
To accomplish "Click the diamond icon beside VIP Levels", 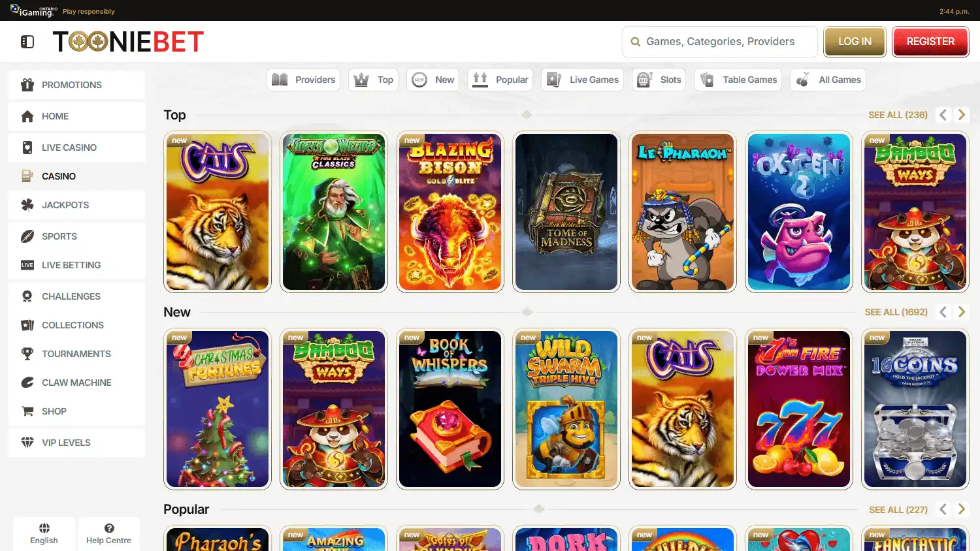I will pos(27,443).
